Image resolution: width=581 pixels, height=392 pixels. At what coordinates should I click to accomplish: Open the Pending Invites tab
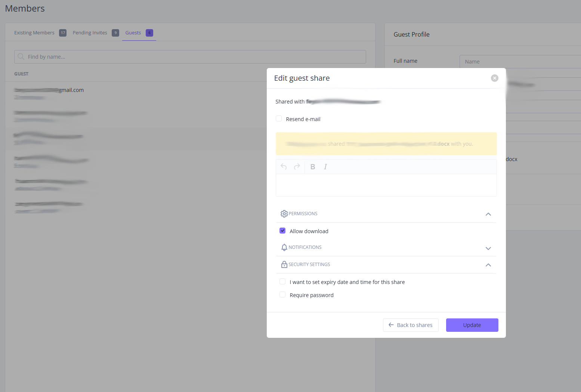(x=90, y=33)
